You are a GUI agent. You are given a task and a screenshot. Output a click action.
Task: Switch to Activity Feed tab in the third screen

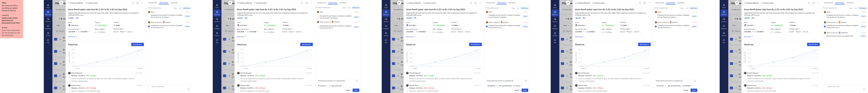(491, 3)
